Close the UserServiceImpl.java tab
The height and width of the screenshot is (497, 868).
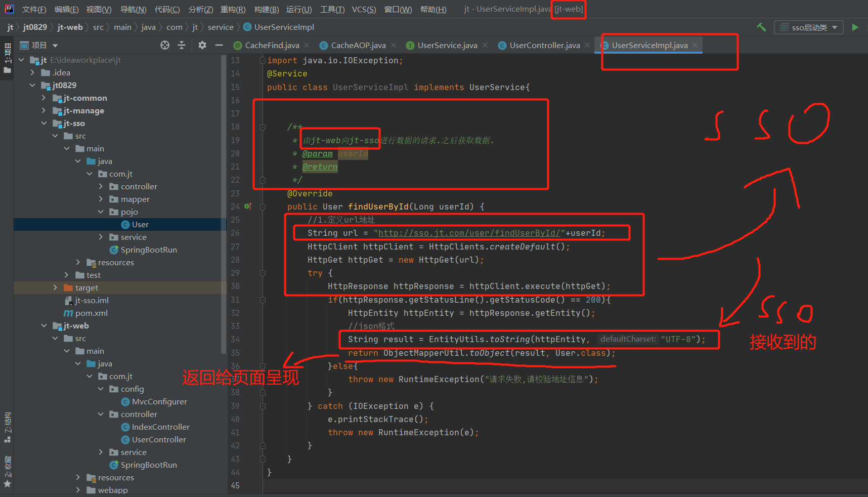coord(695,46)
